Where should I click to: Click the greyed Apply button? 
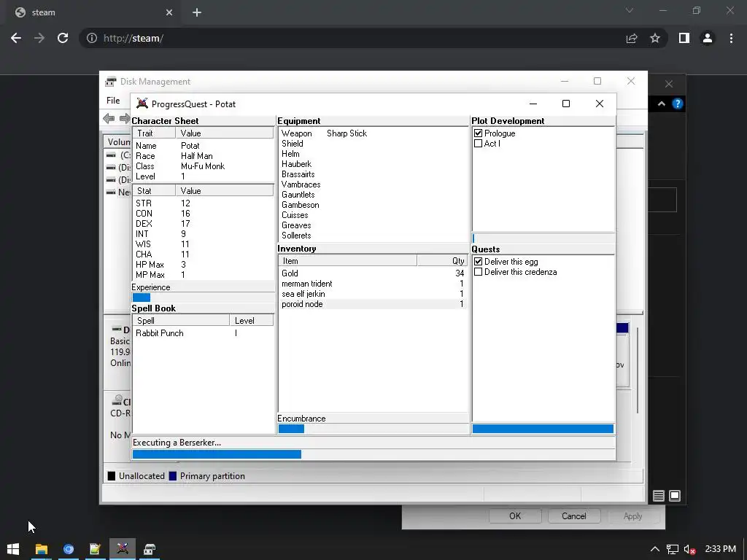tap(632, 516)
